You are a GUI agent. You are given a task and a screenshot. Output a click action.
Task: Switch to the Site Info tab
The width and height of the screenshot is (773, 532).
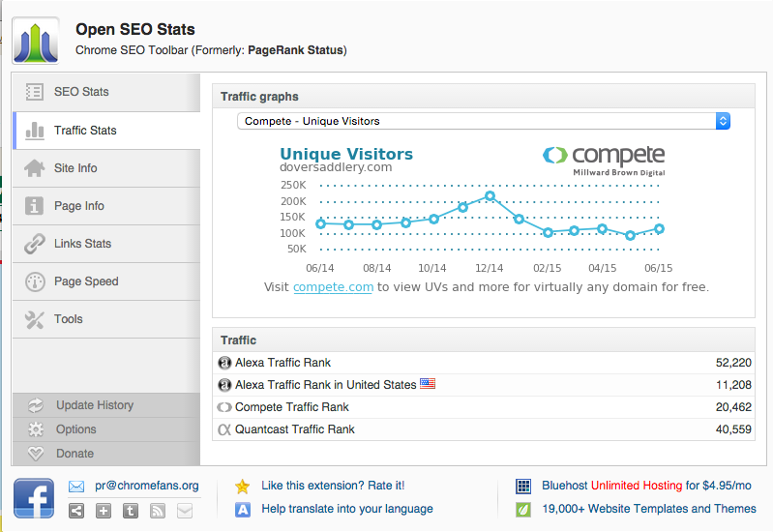click(x=106, y=168)
